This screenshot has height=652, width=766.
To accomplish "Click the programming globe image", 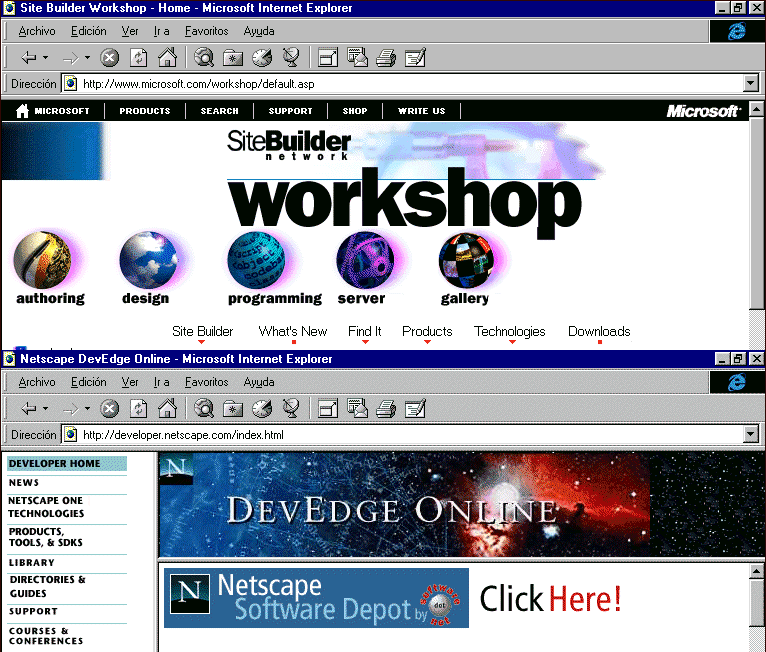I will click(x=257, y=260).
